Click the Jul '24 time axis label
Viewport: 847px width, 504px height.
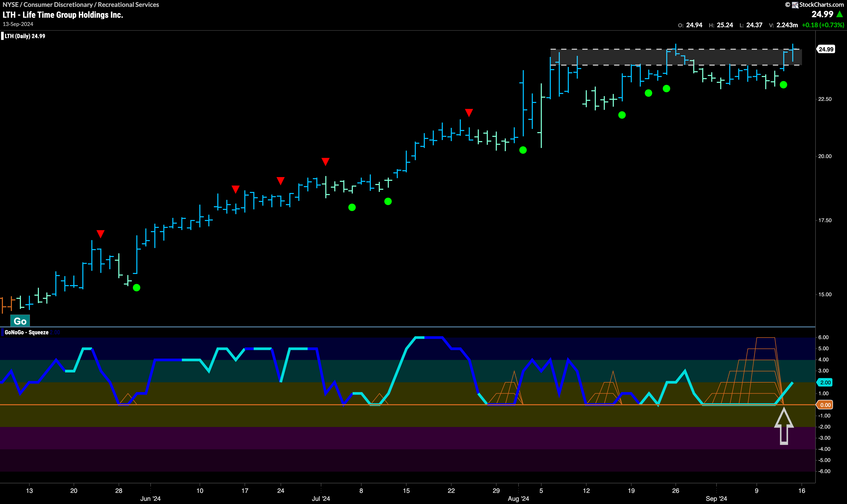321,498
